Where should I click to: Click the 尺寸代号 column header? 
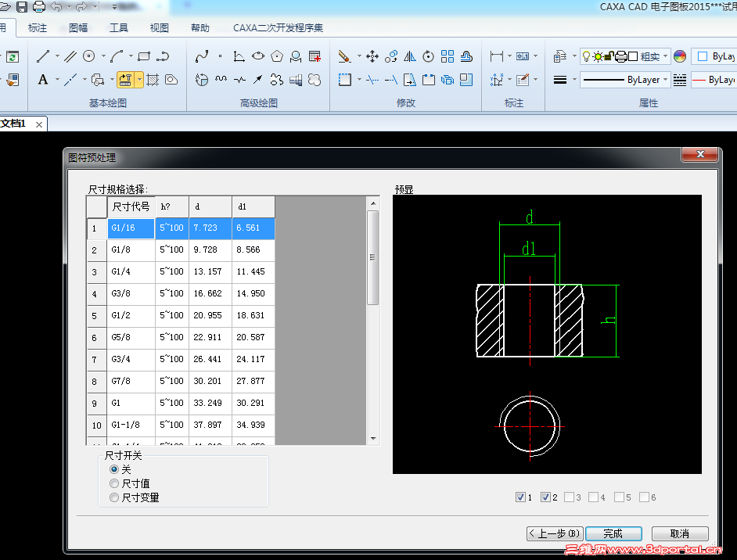(131, 206)
